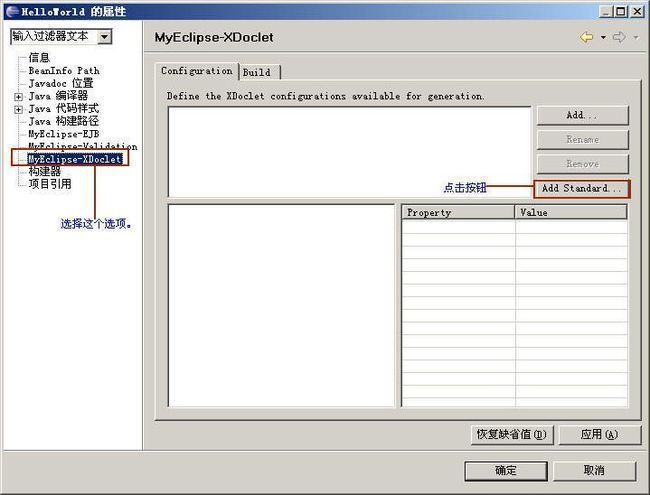This screenshot has width=650, height=495.
Task: Expand the Java 代码样式 tree node
Action: (x=18, y=110)
